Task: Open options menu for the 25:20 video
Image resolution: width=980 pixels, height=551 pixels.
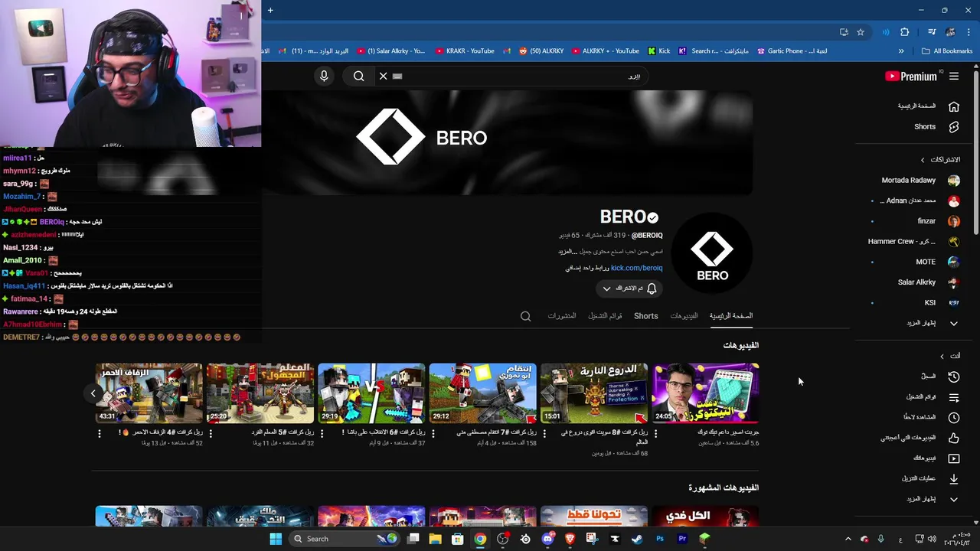Action: coord(211,433)
